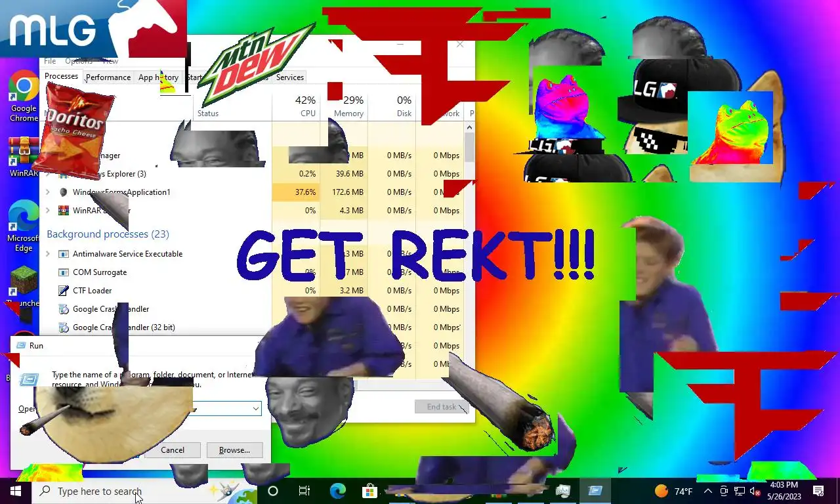Sort processes by Memory column
Screen dimensions: 840x504
[x=344, y=106]
